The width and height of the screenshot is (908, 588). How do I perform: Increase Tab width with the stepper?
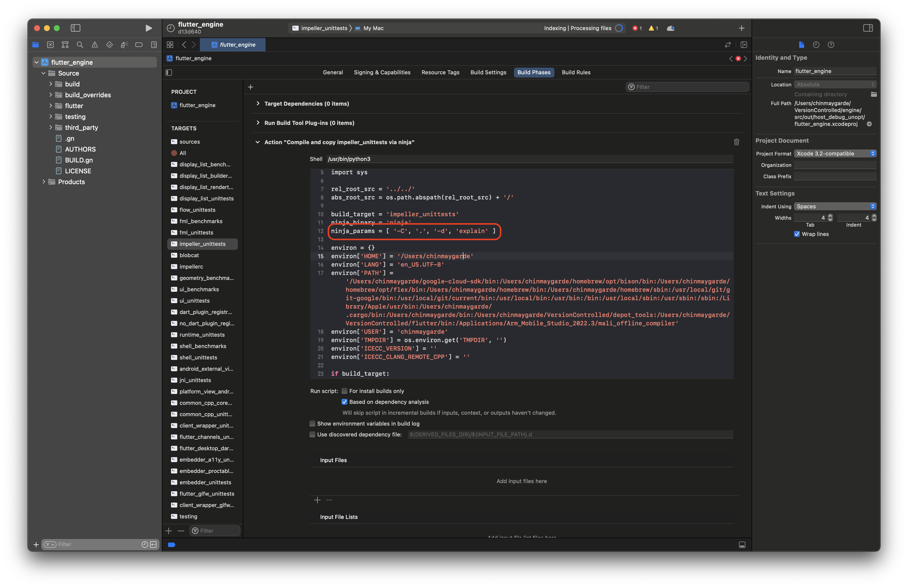(x=830, y=216)
